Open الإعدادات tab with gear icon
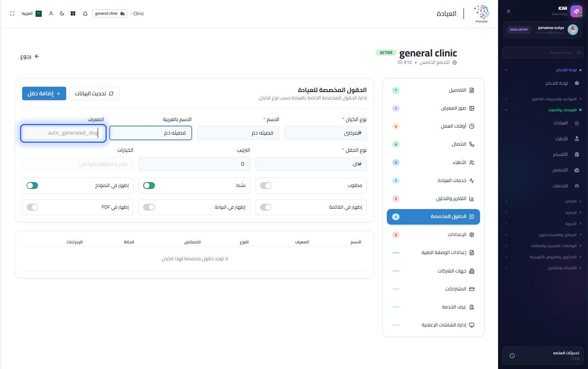588x369 pixels. pyautogui.click(x=433, y=234)
